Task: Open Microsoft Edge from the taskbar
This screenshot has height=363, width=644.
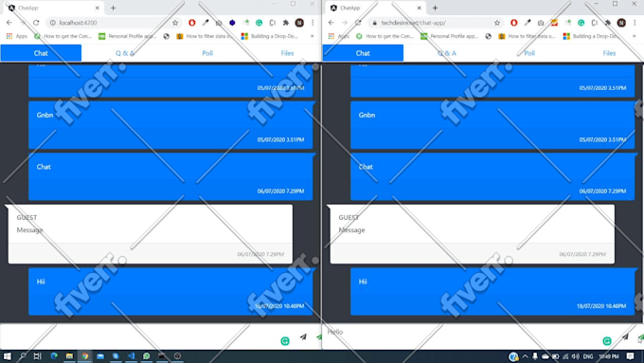Action: (x=54, y=356)
